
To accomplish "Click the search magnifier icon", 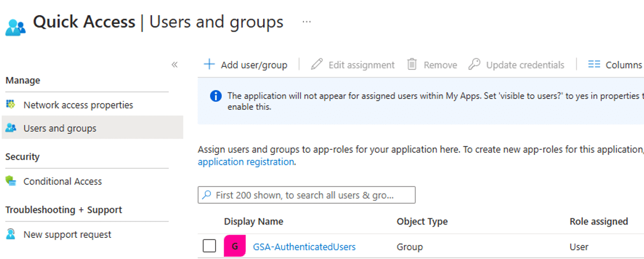I will click(x=207, y=195).
